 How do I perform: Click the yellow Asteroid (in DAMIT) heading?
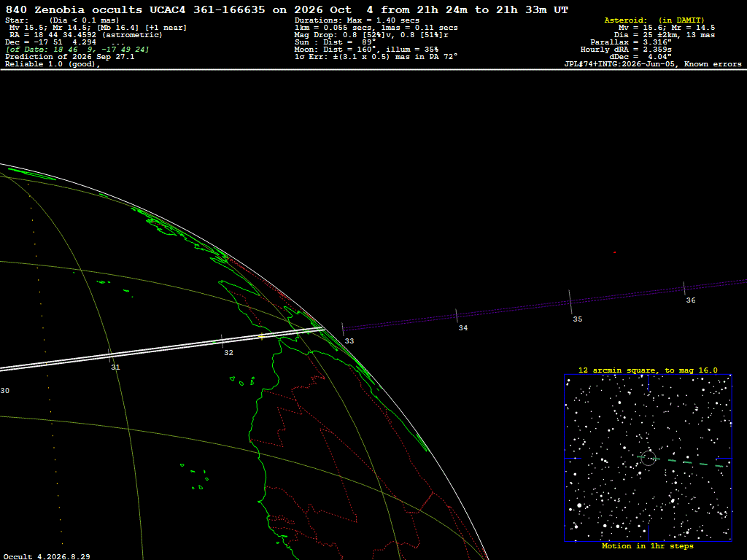pos(654,20)
